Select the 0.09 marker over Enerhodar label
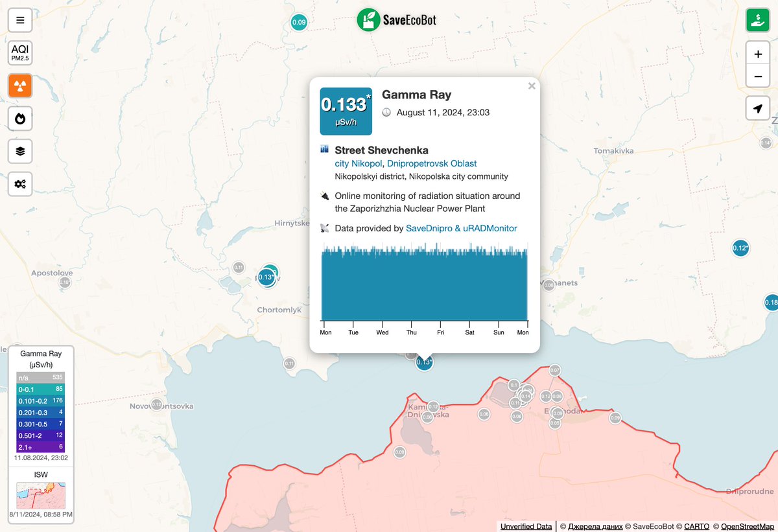The width and height of the screenshot is (778, 532). (558, 413)
